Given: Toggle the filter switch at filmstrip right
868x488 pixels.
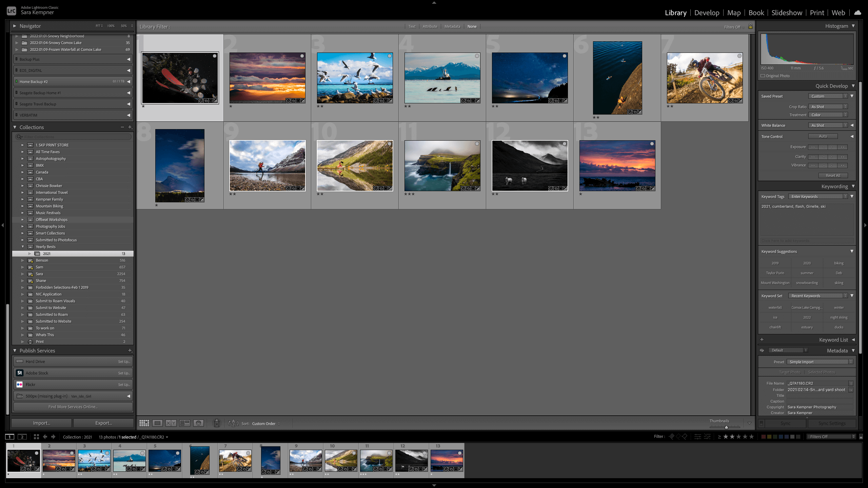Looking at the screenshot, I should (x=861, y=437).
